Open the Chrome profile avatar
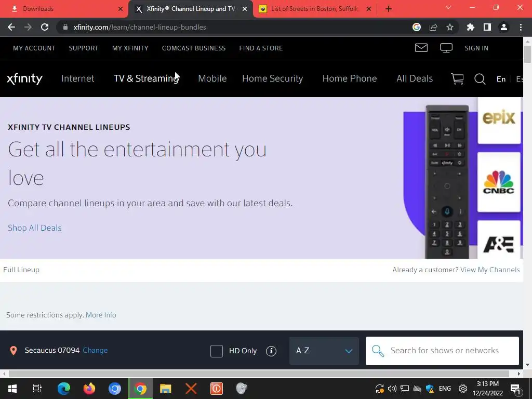 503,27
